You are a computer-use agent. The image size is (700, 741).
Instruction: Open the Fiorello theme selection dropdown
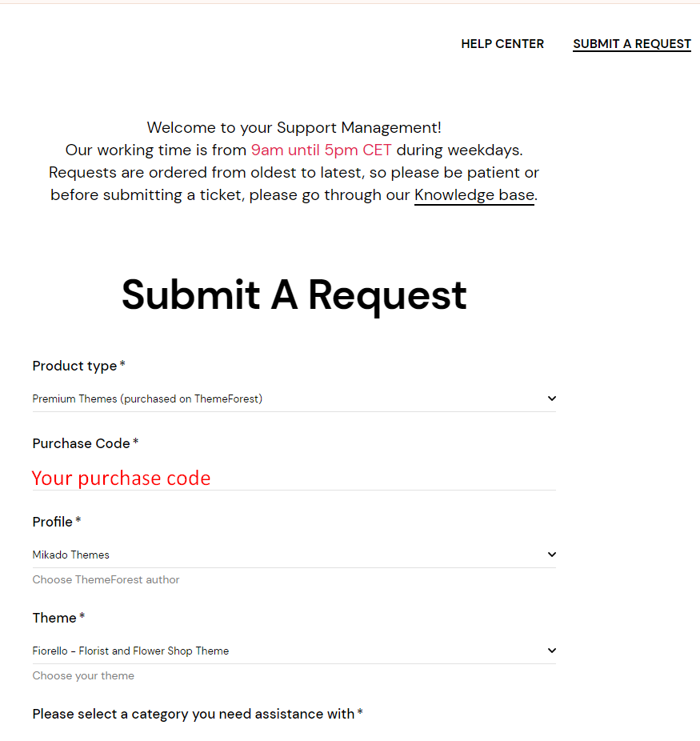[x=294, y=651]
